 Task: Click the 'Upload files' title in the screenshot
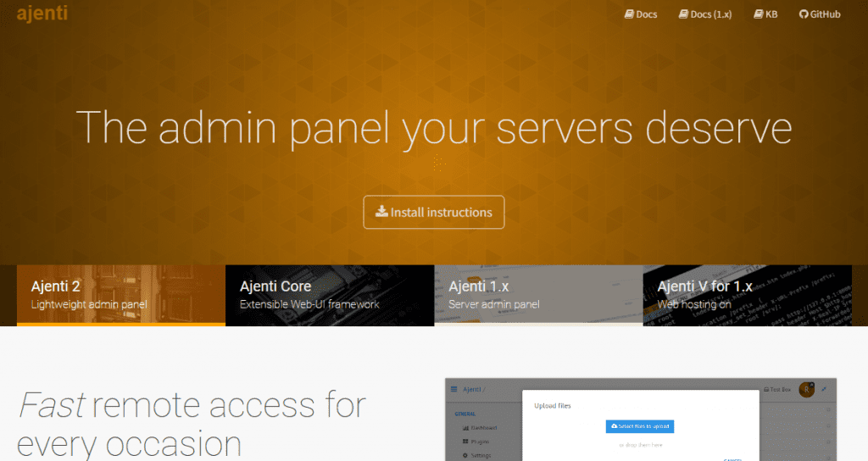pyautogui.click(x=553, y=406)
